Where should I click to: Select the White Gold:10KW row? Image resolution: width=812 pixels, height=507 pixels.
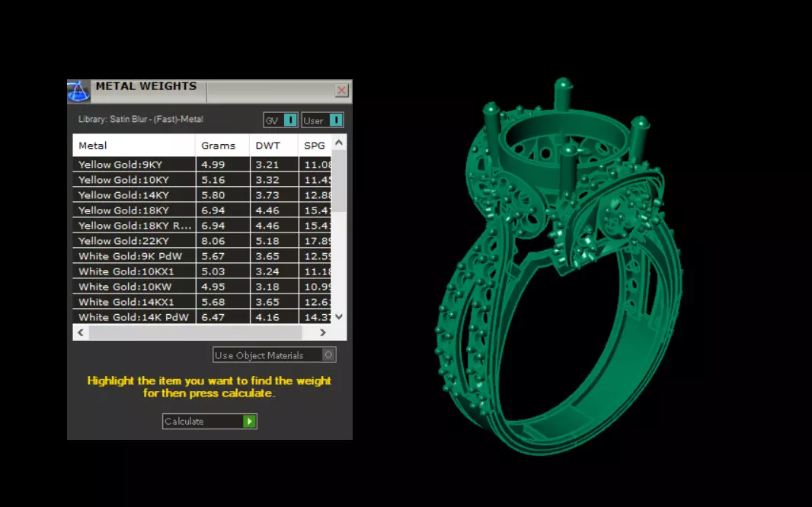pos(202,287)
